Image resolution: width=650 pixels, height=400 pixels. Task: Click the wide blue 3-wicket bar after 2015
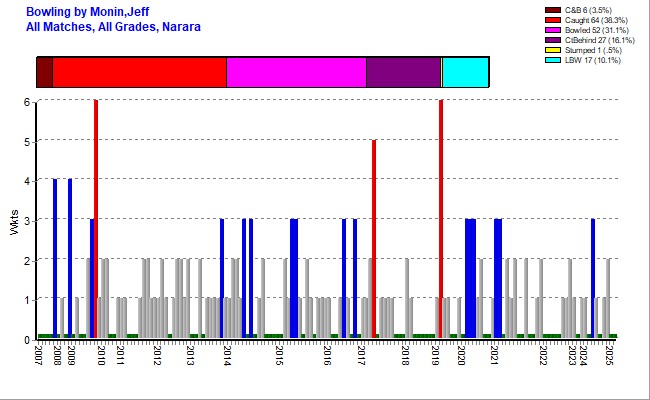pos(294,278)
